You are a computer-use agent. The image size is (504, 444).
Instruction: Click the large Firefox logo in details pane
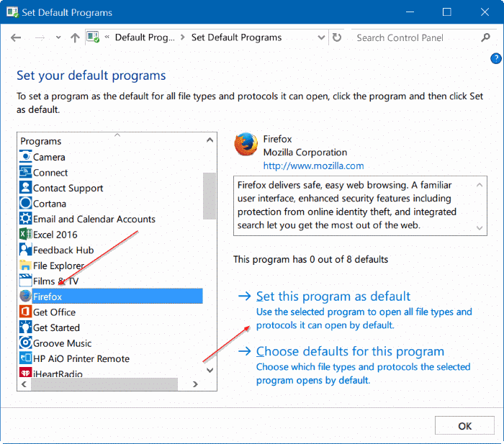pyautogui.click(x=246, y=144)
